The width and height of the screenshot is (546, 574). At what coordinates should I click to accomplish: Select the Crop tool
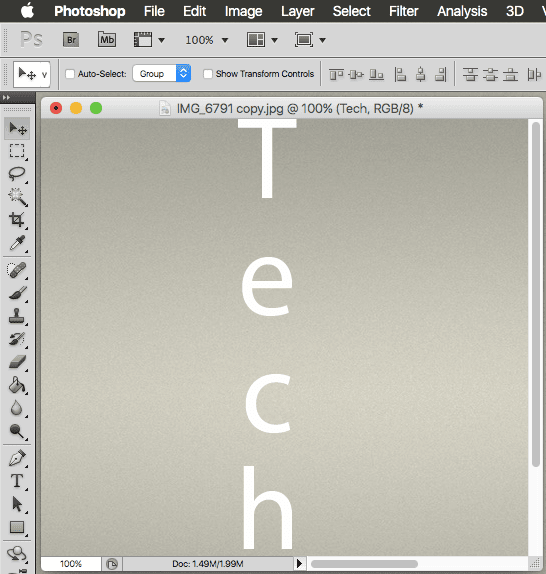click(x=17, y=220)
